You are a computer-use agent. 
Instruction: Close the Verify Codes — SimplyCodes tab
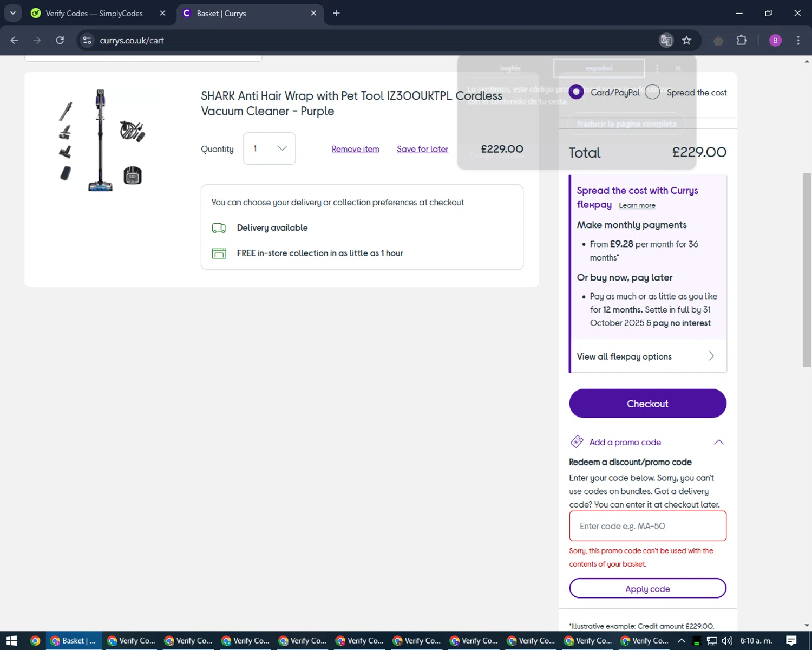pos(162,13)
